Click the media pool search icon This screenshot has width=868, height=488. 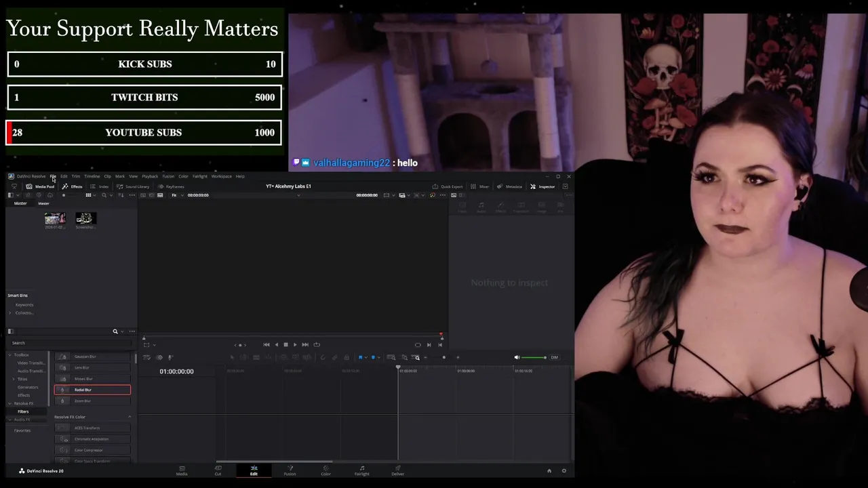click(104, 195)
